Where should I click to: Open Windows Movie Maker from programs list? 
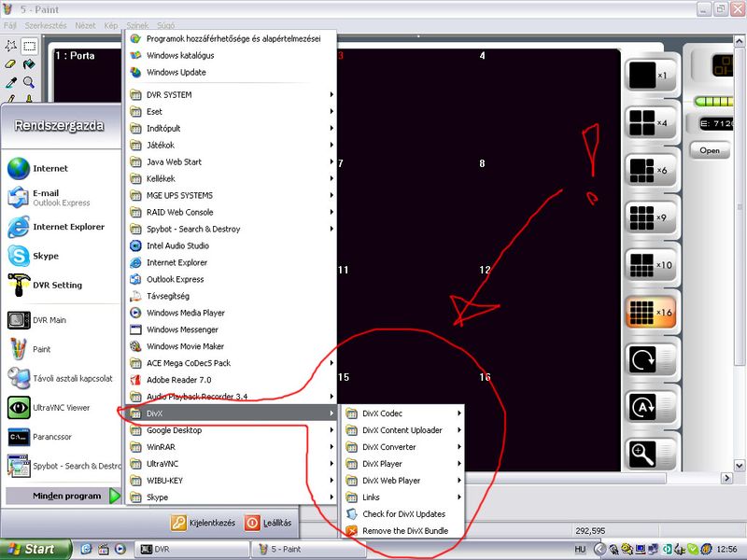coord(232,346)
